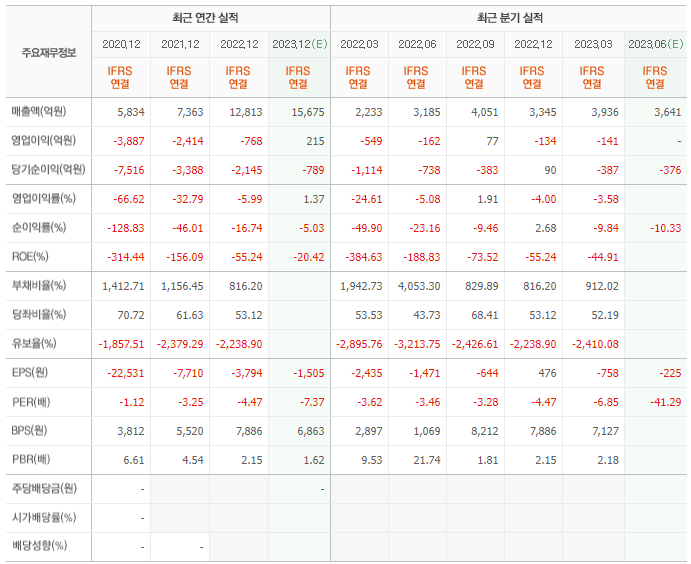Viewport: 691px width, 564px height.
Task: Select the 당기순이익(억원) row label
Action: [48, 169]
